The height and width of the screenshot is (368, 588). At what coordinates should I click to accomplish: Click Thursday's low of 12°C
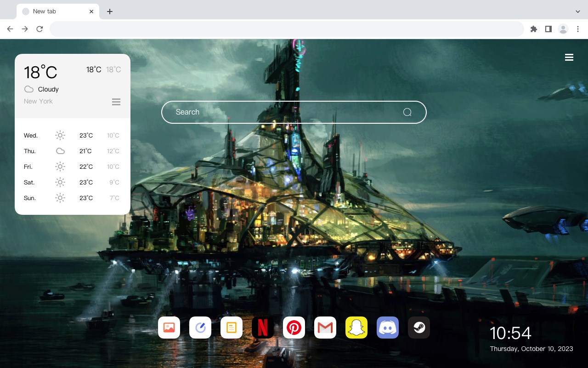113,151
